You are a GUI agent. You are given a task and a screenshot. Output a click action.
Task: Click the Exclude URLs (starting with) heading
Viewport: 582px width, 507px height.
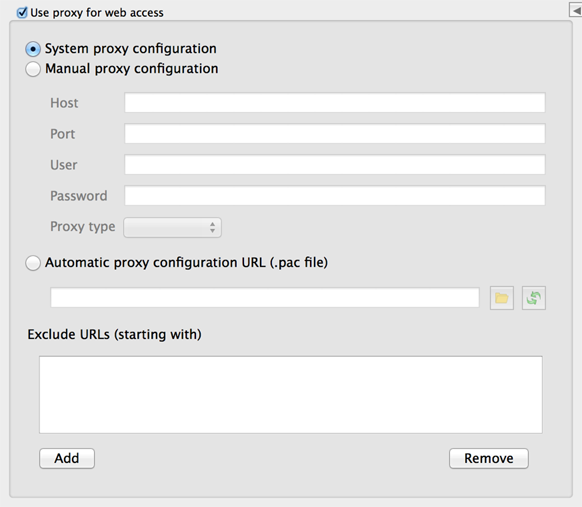tap(114, 334)
